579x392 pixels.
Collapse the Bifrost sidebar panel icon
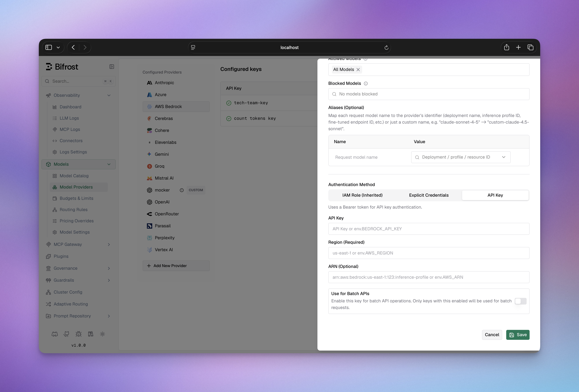pos(112,67)
